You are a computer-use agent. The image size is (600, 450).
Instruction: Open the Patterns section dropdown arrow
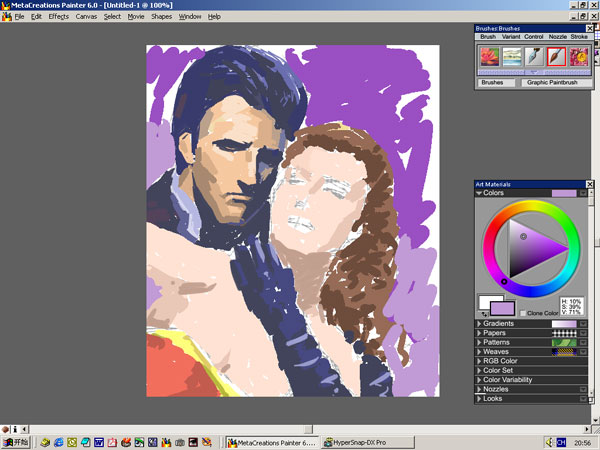coord(583,342)
